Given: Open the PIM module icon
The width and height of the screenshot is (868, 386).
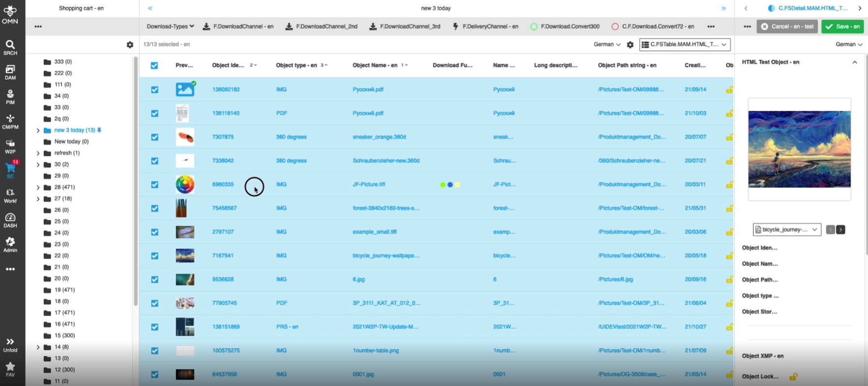Looking at the screenshot, I should (10, 97).
